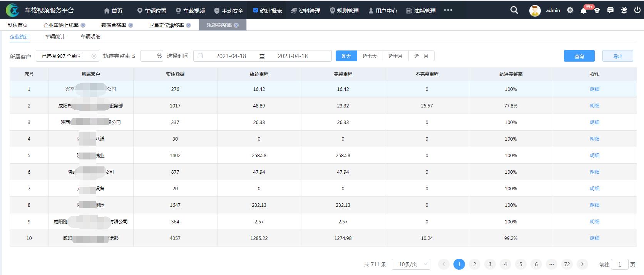Switch to 默认首页 tab
Screen dimensions: 644x275
point(18,25)
